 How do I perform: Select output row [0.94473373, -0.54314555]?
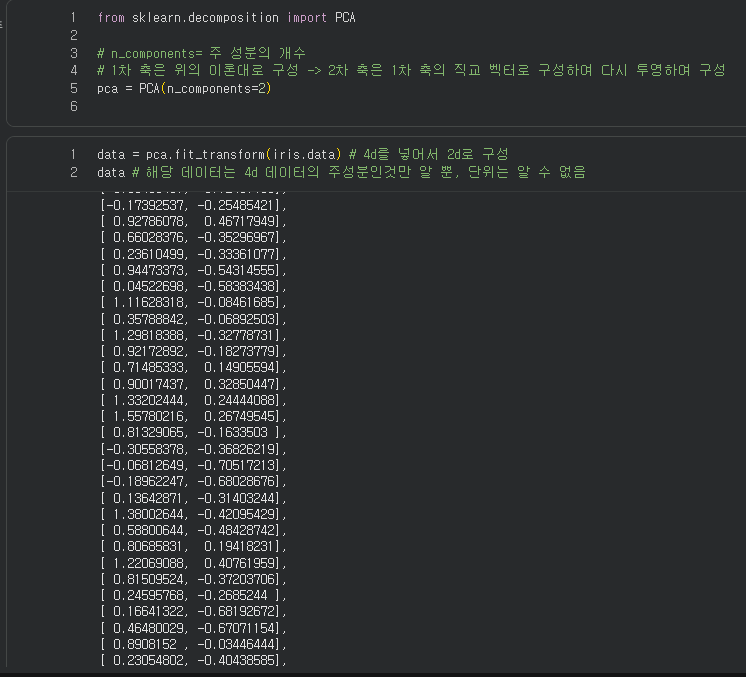[194, 270]
